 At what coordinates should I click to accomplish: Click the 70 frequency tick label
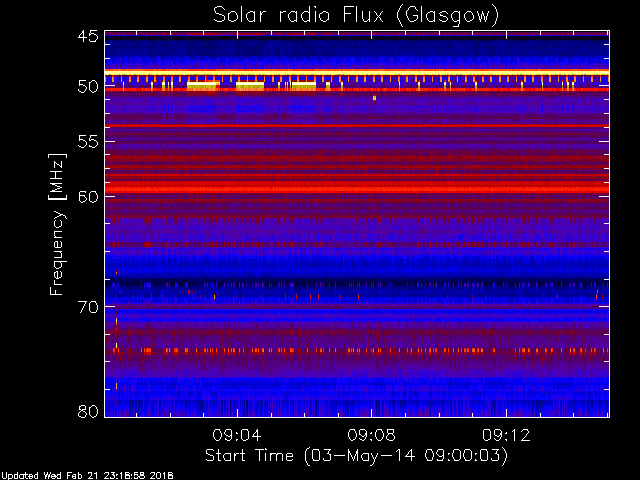pos(88,307)
